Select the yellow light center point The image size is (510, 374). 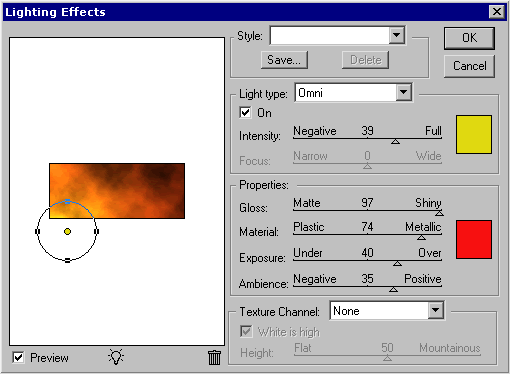tap(67, 231)
